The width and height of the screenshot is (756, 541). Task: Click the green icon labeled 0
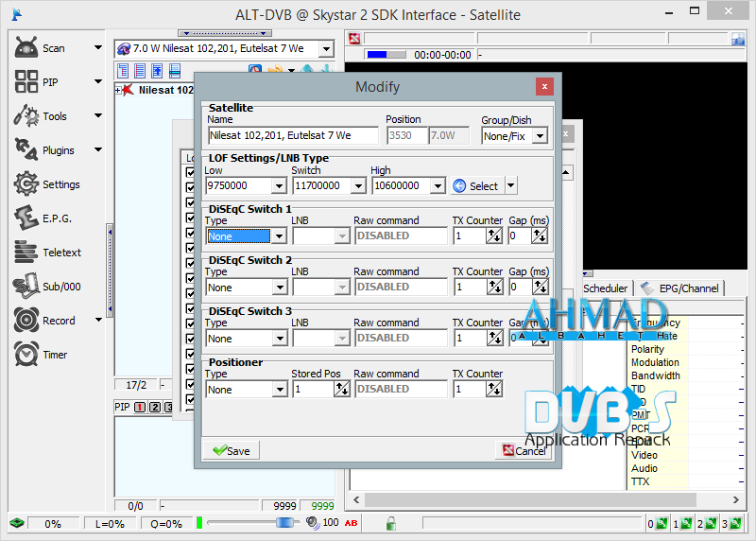[x=662, y=524]
